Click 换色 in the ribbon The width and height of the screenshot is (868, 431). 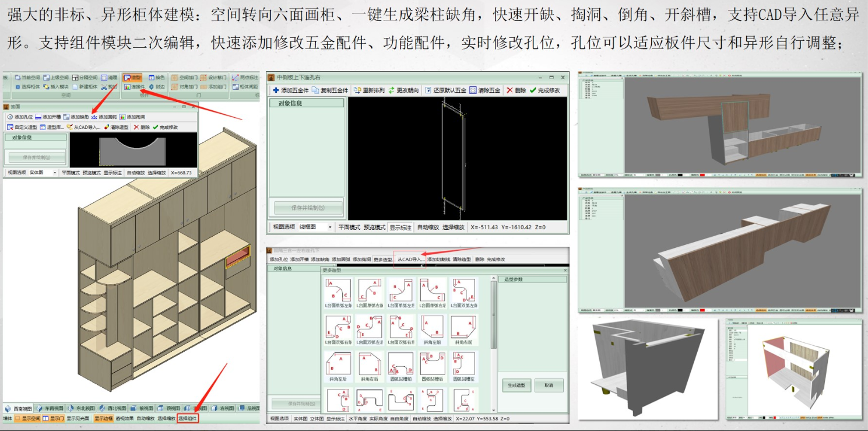[x=156, y=78]
